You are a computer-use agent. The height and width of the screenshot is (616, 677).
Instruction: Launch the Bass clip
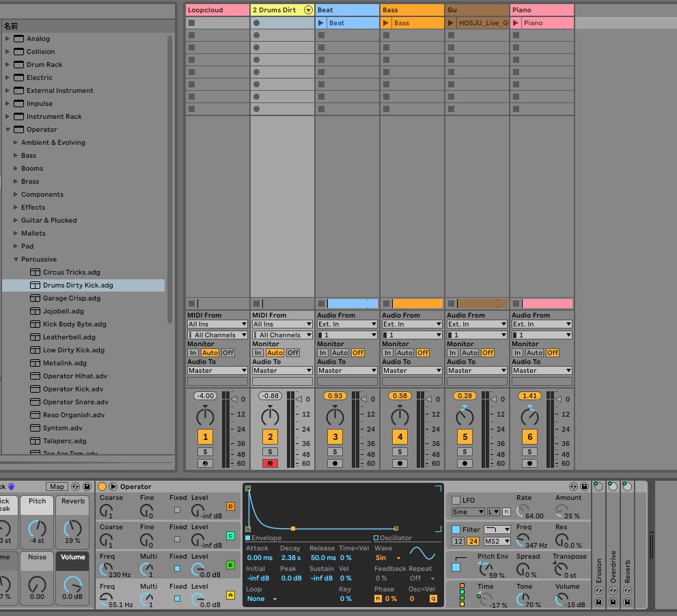click(386, 23)
